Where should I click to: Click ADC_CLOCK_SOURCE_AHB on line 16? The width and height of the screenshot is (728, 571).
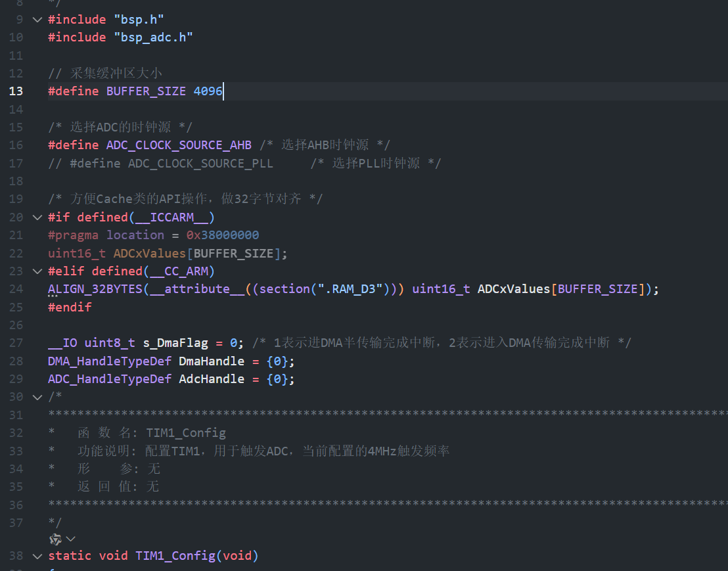coord(179,145)
